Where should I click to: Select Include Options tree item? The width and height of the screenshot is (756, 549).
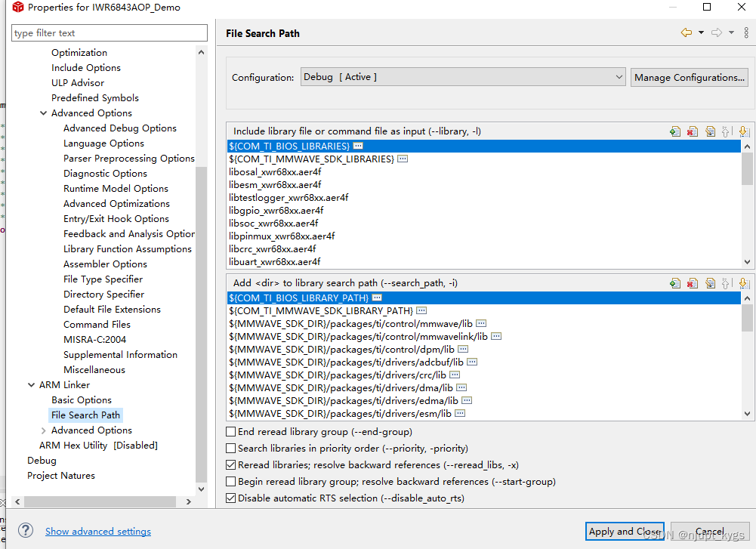click(86, 67)
